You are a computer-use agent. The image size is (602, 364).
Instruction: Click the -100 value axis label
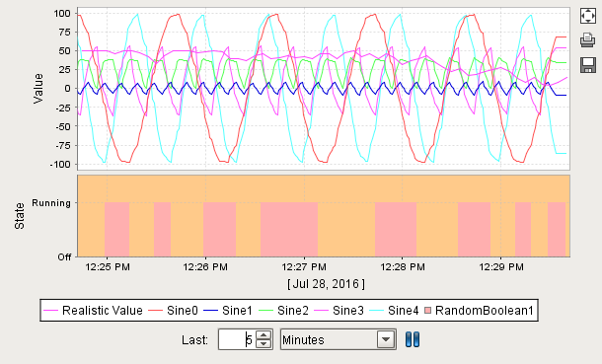pyautogui.click(x=60, y=164)
